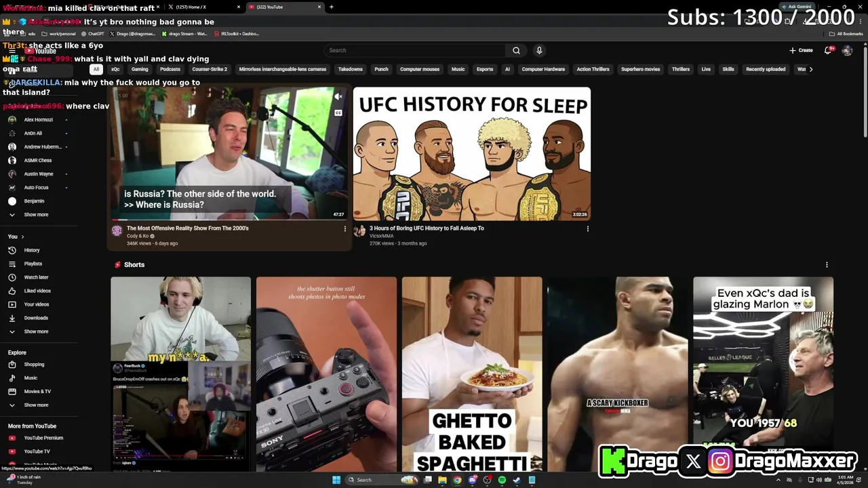Click the Chrome icon in the taskbar
The image size is (868, 488).
tap(457, 480)
